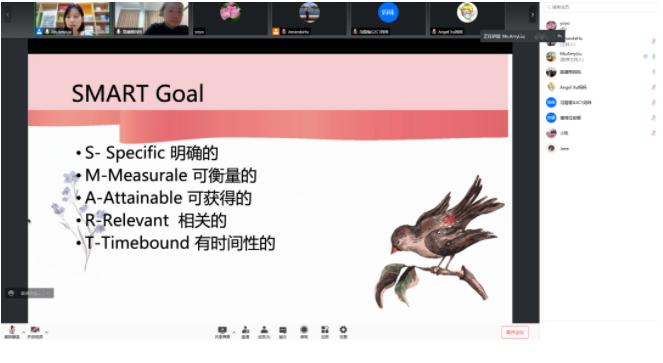Toggle mute icon beside Angel Xu in list
The image size is (663, 363).
pos(653,87)
